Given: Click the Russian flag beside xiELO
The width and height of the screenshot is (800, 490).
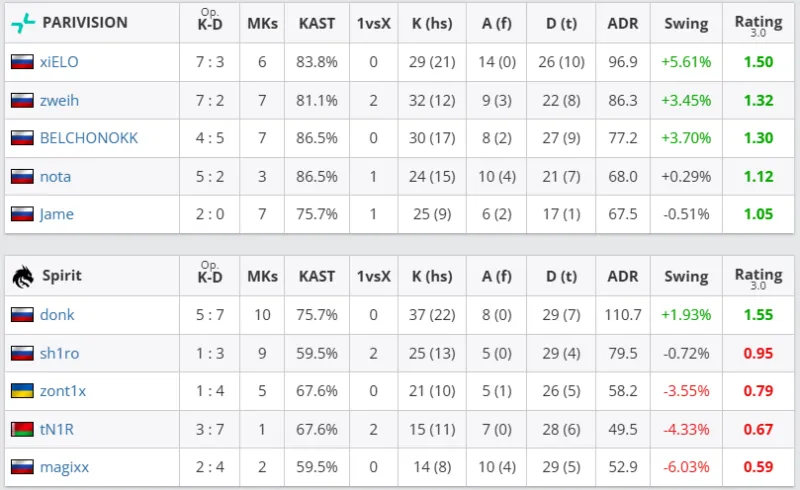Looking at the screenshot, I should [x=22, y=62].
